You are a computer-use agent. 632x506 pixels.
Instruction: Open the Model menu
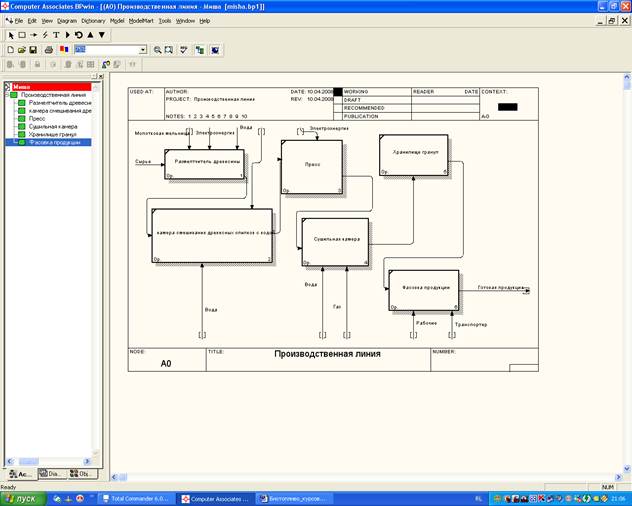point(117,21)
